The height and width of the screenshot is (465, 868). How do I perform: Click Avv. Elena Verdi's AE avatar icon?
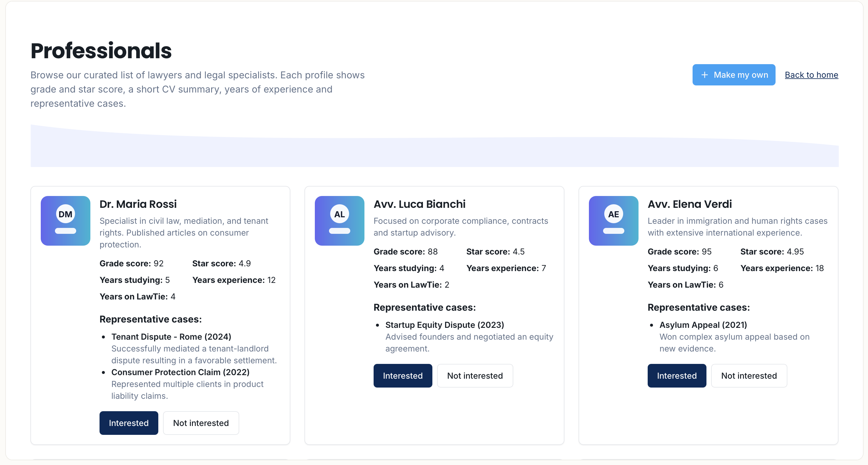pyautogui.click(x=613, y=221)
